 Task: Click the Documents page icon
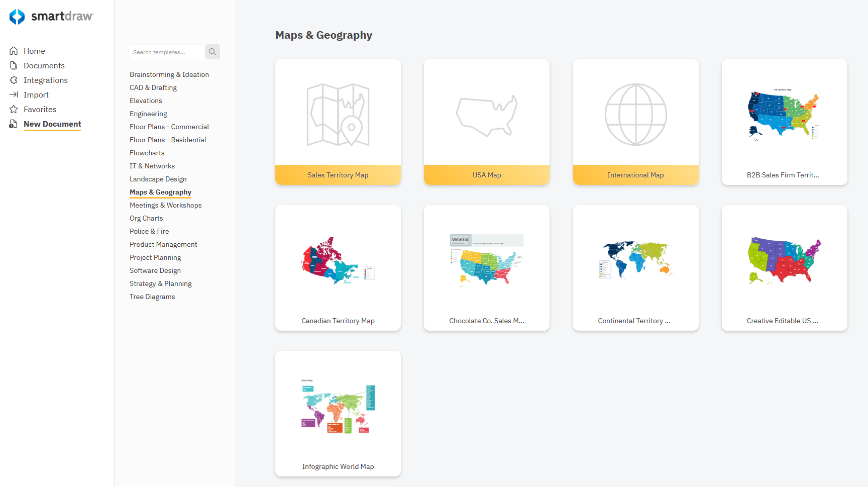pos(14,65)
